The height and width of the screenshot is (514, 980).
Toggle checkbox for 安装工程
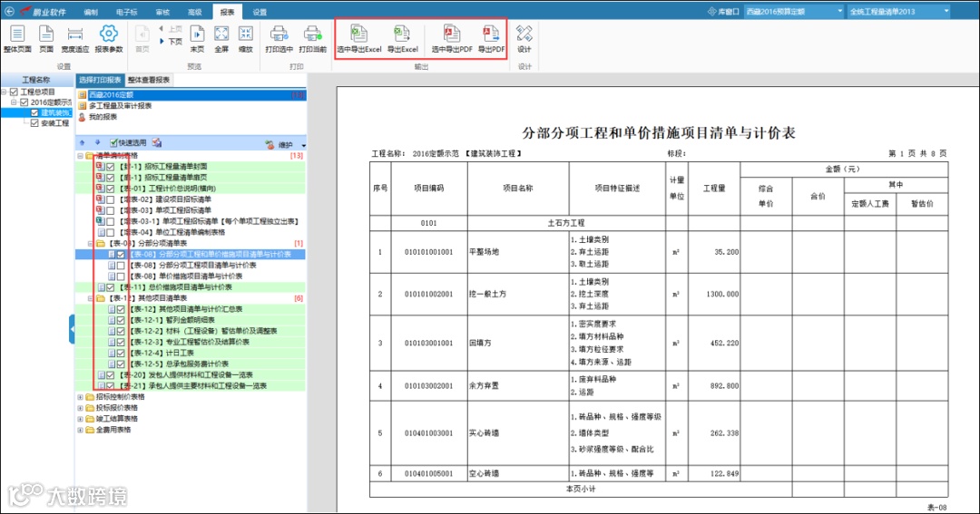35,123
